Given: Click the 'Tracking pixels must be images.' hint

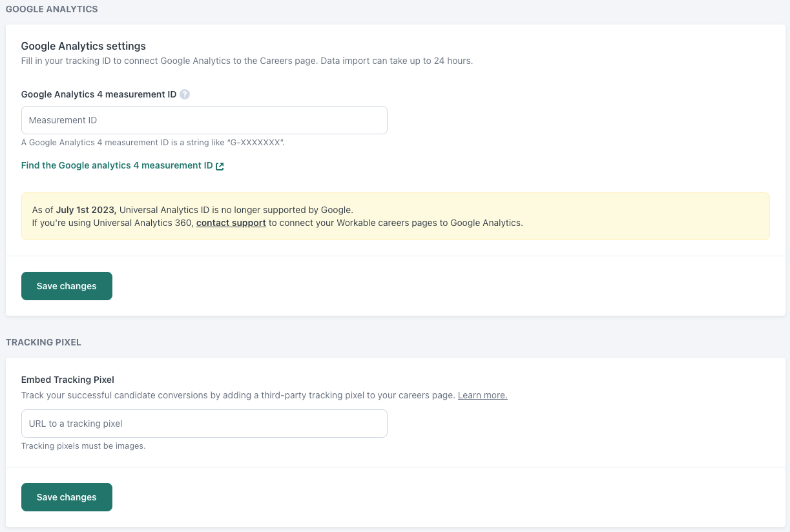Looking at the screenshot, I should (83, 446).
